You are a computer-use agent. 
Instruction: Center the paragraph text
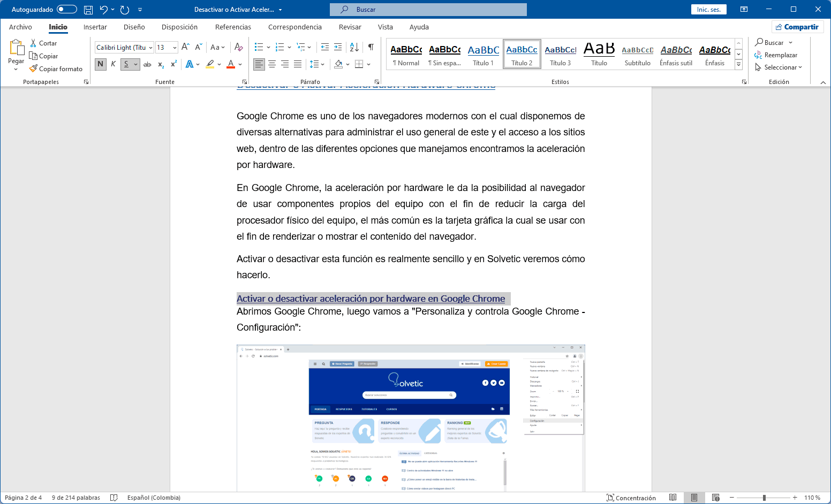pyautogui.click(x=272, y=64)
